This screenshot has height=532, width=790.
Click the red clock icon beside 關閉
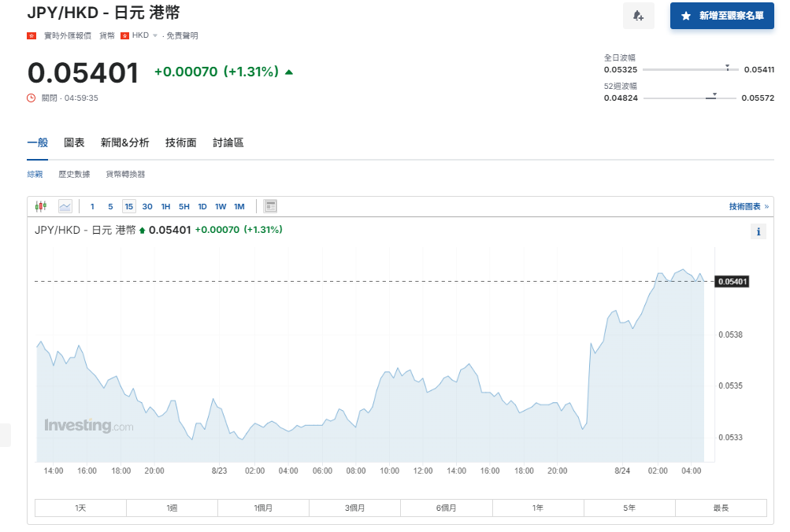point(32,98)
